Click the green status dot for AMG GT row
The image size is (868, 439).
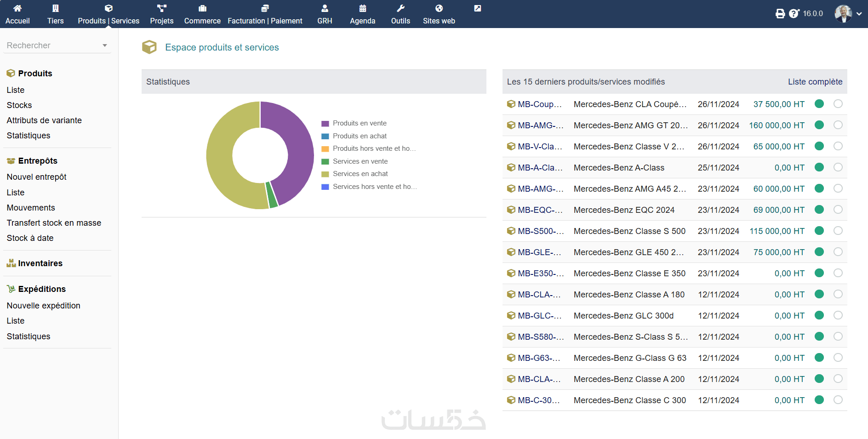tap(819, 125)
